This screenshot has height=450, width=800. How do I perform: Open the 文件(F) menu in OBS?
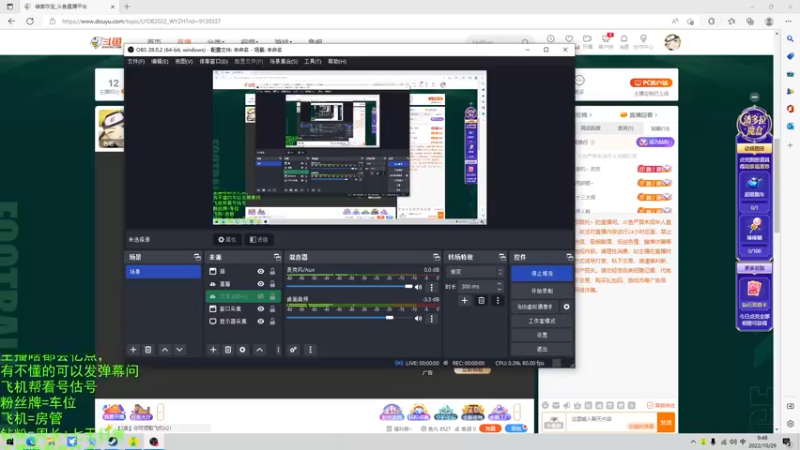coord(136,61)
